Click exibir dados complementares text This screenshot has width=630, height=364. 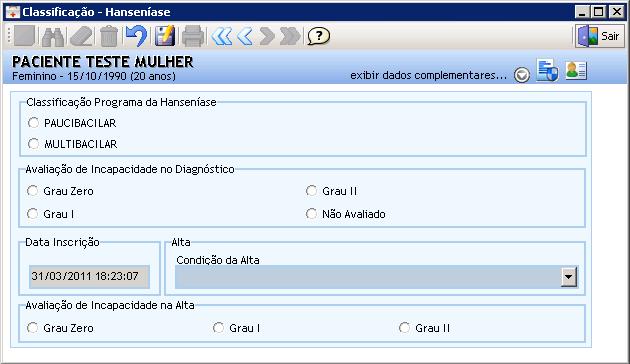tap(428, 75)
